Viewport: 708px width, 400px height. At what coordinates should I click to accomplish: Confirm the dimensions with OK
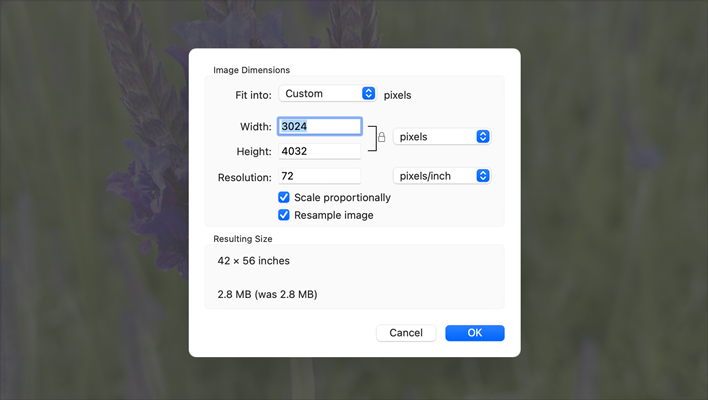pyautogui.click(x=474, y=333)
